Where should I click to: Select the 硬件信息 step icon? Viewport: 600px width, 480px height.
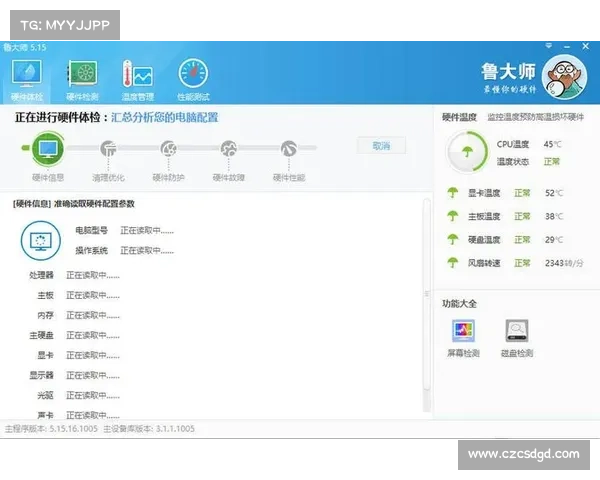(x=48, y=148)
